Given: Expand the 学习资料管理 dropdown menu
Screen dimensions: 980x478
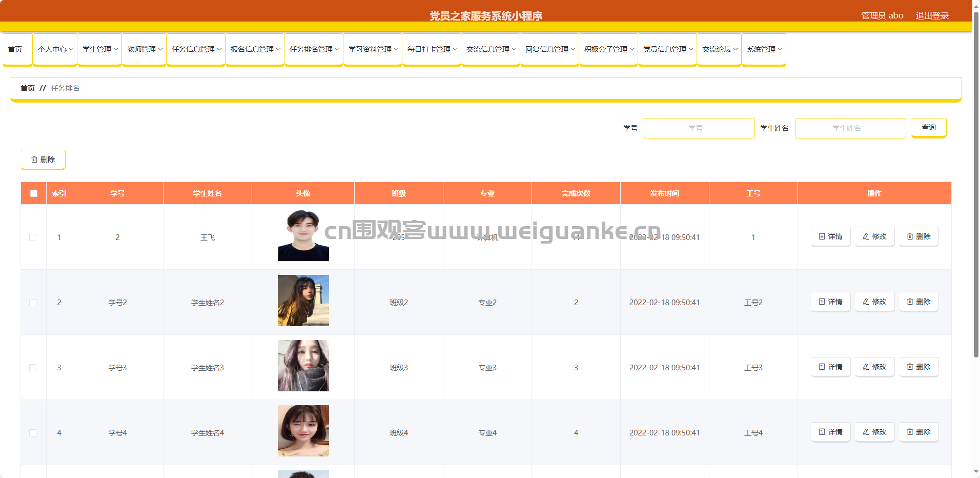Looking at the screenshot, I should [x=373, y=49].
